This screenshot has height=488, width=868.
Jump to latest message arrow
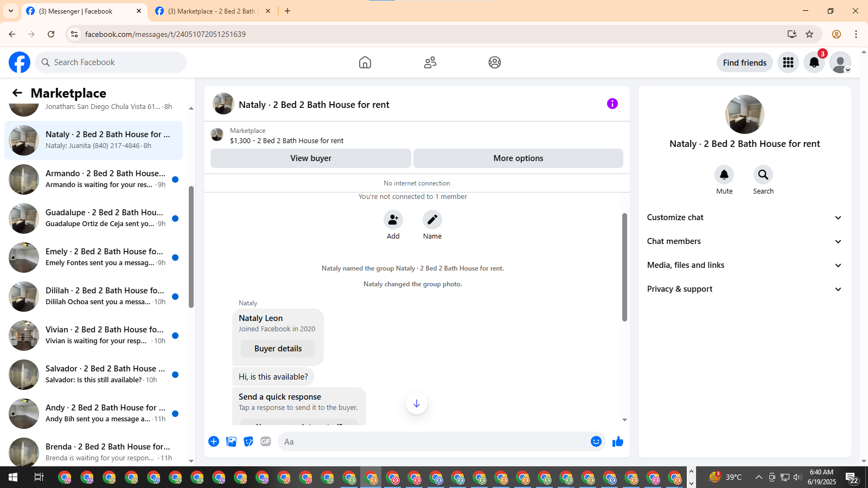pos(417,403)
